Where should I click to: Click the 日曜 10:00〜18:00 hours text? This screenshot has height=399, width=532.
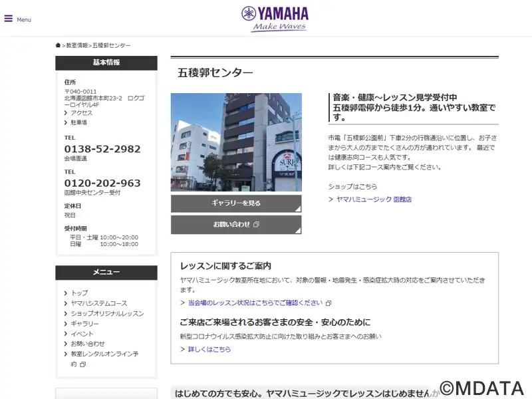click(x=104, y=244)
